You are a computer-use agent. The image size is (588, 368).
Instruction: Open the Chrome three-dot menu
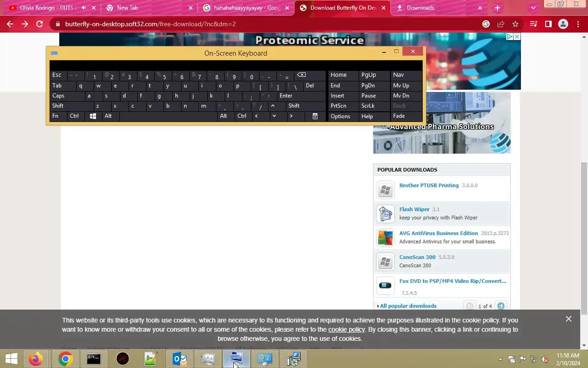pyautogui.click(x=578, y=24)
